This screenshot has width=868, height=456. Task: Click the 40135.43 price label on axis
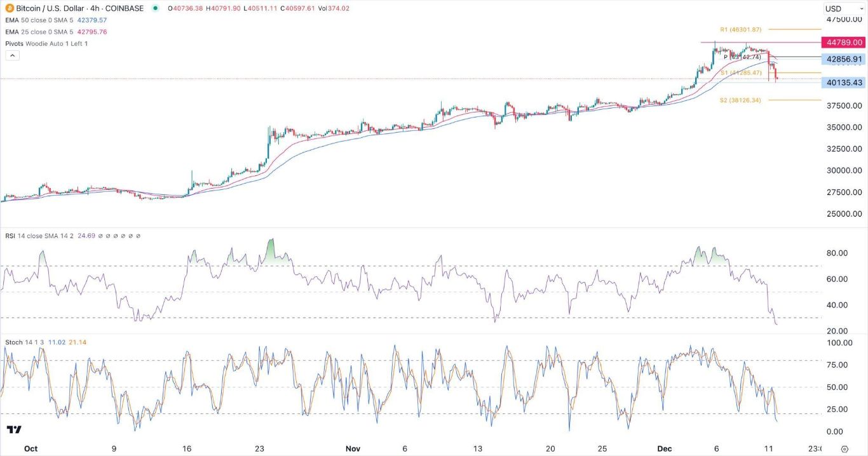click(843, 83)
